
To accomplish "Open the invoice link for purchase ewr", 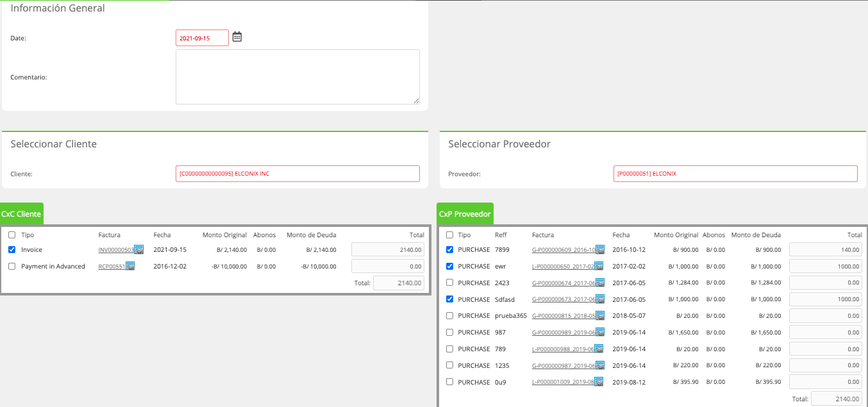I will 563,267.
